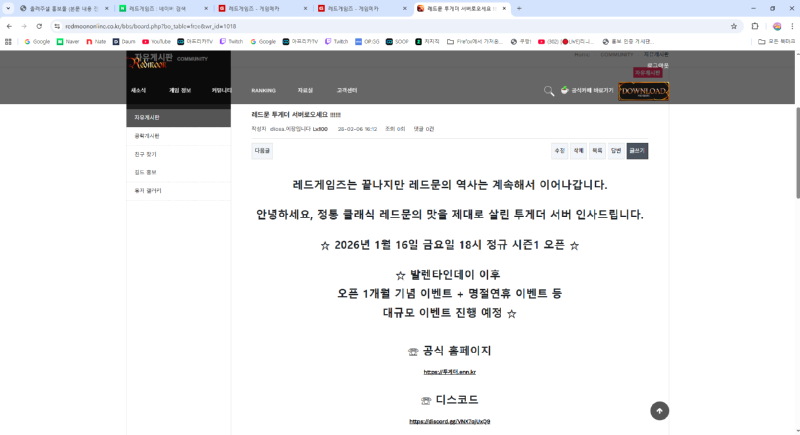
Task: Click the DOWNLOAD banner button
Action: [643, 91]
